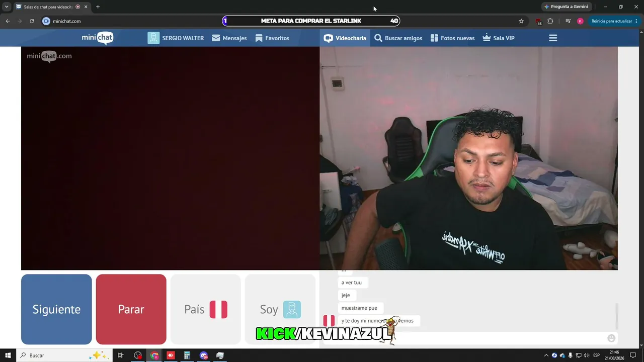Go to Favoritos in the header

272,38
